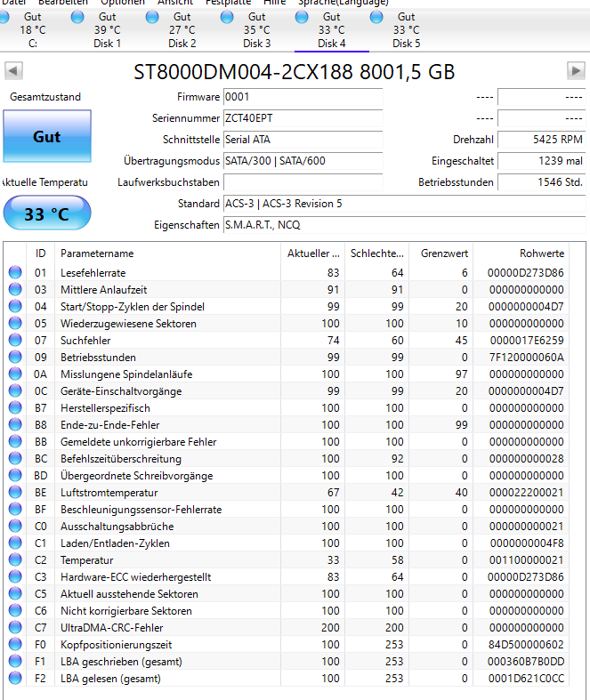Click status orb for Lesefehlerrate row
590x700 pixels.
pyautogui.click(x=15, y=272)
